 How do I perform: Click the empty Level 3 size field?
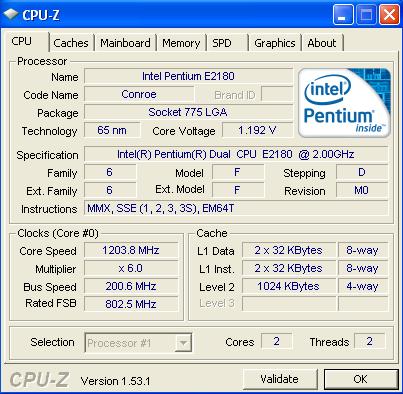[x=289, y=304]
